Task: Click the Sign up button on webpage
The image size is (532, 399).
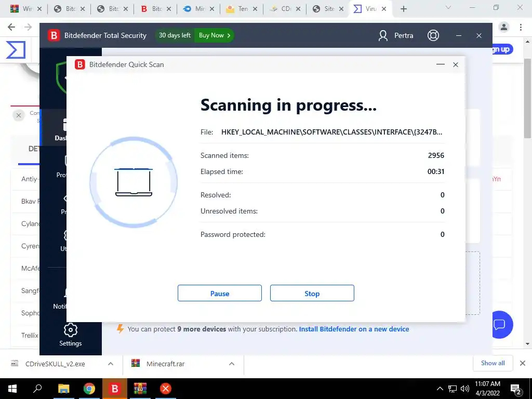Action: pos(501,49)
